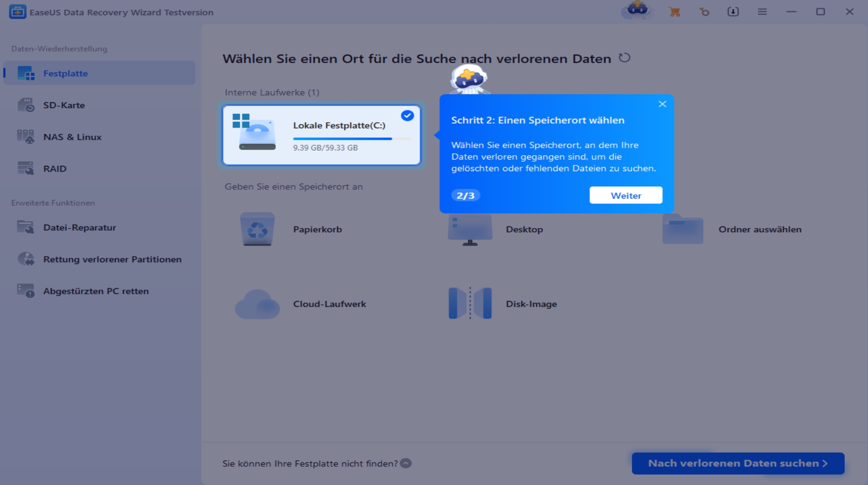Click the refresh icon beside the heading

tap(625, 58)
